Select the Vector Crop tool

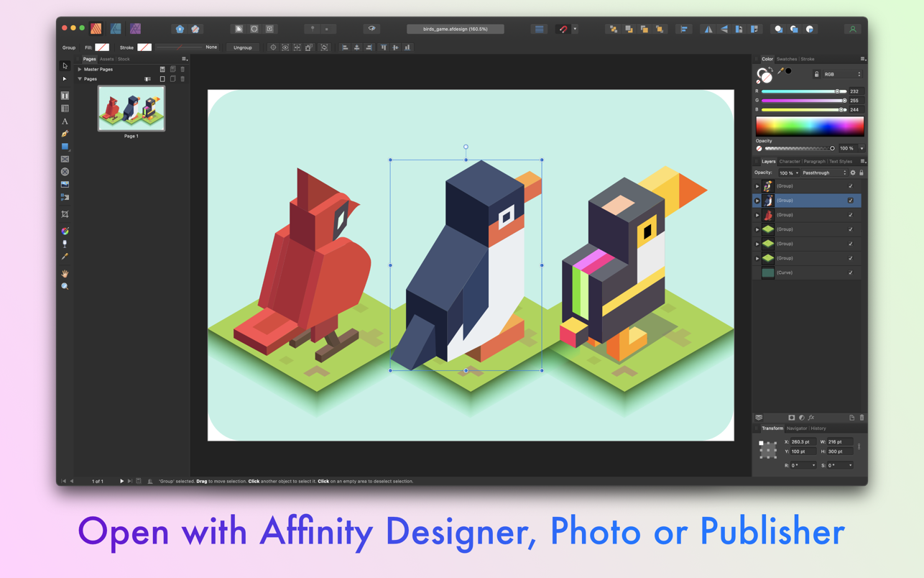click(x=65, y=214)
